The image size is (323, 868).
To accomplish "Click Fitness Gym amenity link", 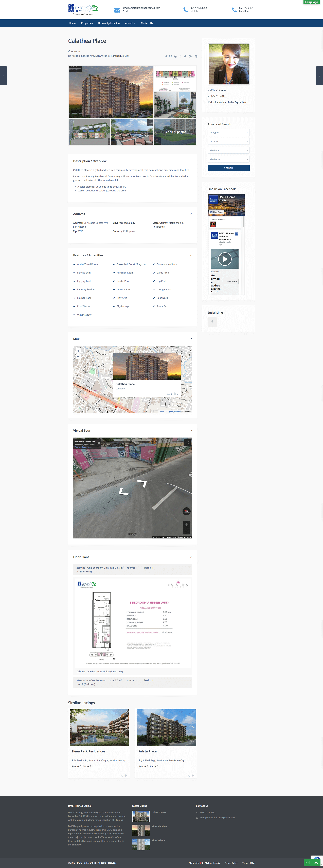I will (84, 273).
